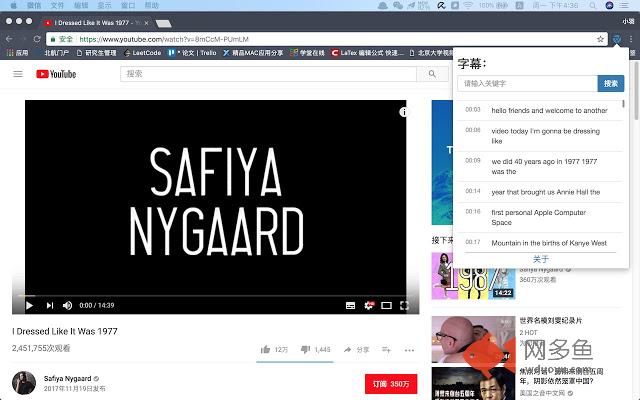This screenshot has height=400, width=640.
Task: Click the address bar URL
Action: coord(164,39)
